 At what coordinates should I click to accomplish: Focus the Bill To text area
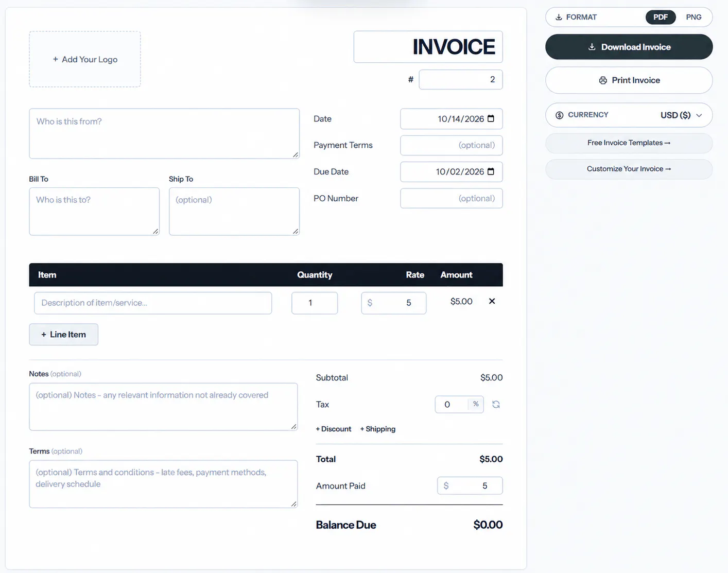click(x=94, y=212)
